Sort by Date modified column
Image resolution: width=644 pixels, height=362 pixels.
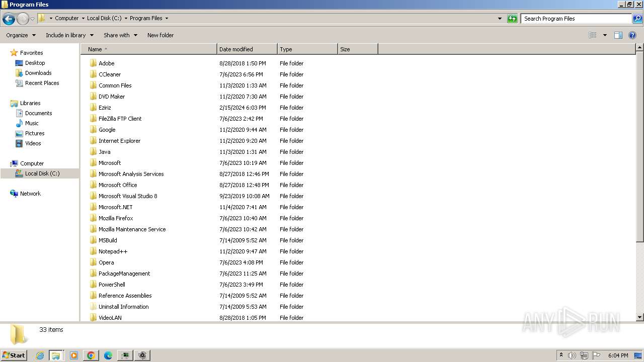tap(247, 49)
